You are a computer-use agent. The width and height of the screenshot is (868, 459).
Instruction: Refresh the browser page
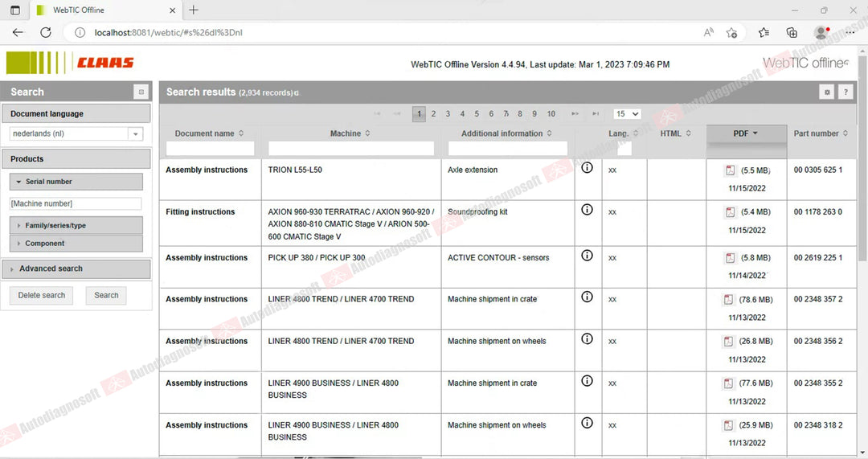(x=46, y=33)
